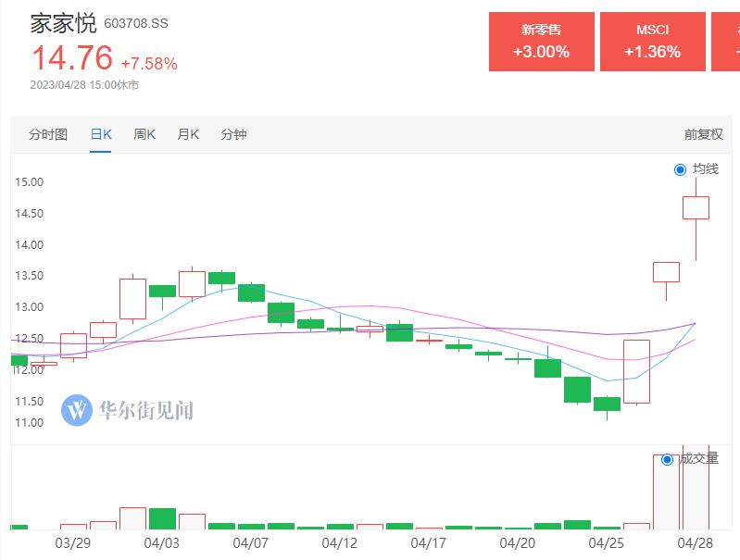Click the 04/17 date label on the axis
The width and height of the screenshot is (740, 560).
[428, 543]
